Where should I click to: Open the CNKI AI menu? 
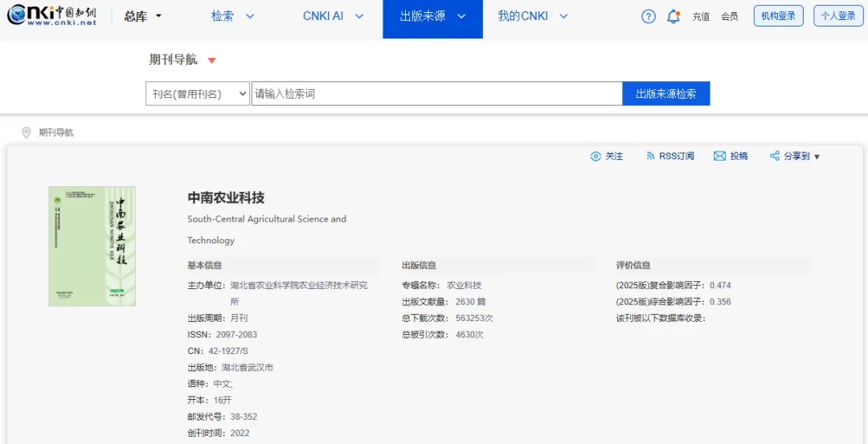point(323,17)
